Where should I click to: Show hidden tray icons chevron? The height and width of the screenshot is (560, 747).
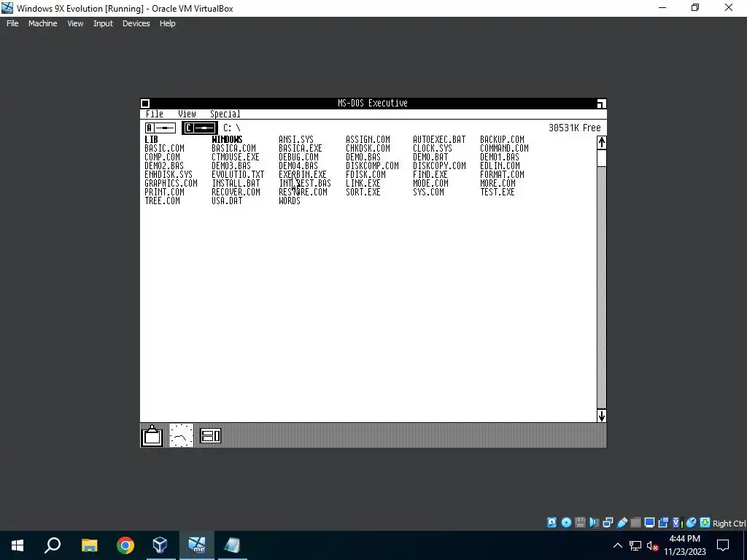point(617,545)
